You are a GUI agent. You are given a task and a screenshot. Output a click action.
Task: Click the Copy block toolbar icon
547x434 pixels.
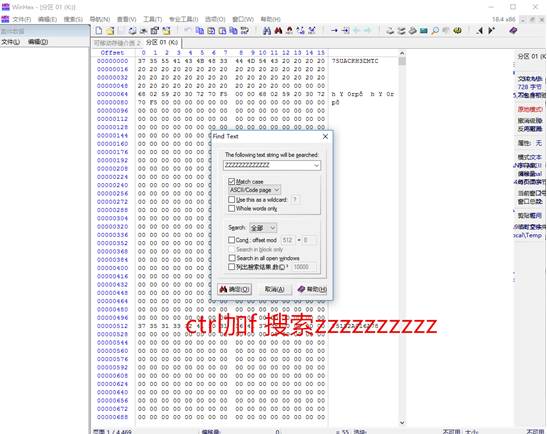click(200, 31)
